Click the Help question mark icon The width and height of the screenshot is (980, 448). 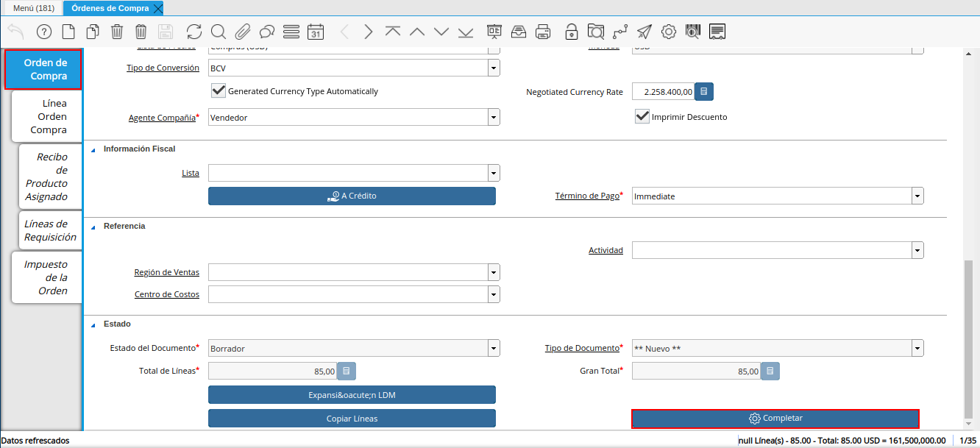(x=43, y=32)
